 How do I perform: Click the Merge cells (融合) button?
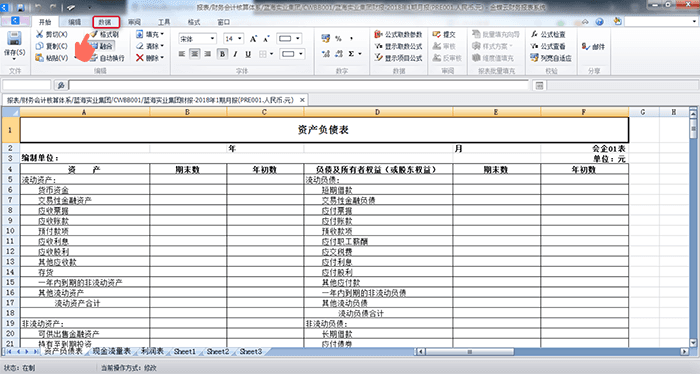[102, 46]
